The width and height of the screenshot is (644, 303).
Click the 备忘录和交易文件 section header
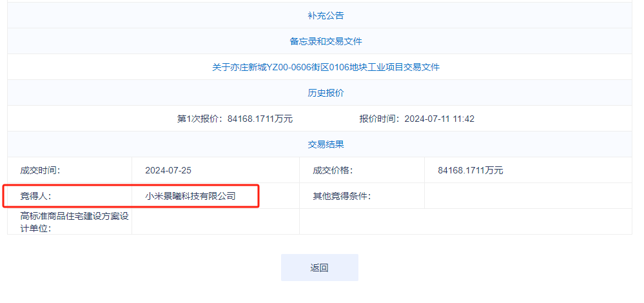tap(326, 41)
